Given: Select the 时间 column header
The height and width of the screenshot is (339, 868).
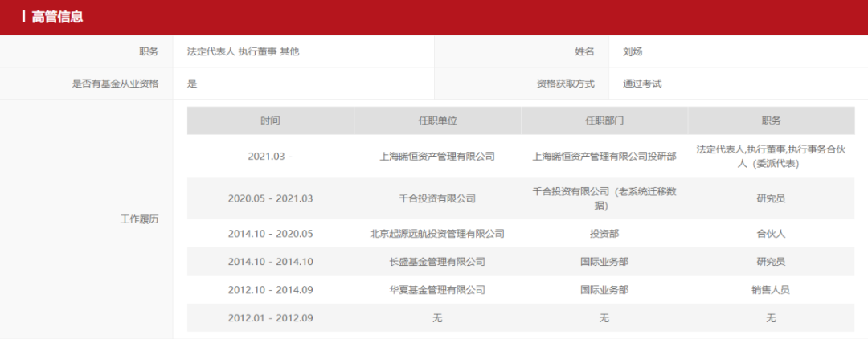Looking at the screenshot, I should pyautogui.click(x=270, y=120).
